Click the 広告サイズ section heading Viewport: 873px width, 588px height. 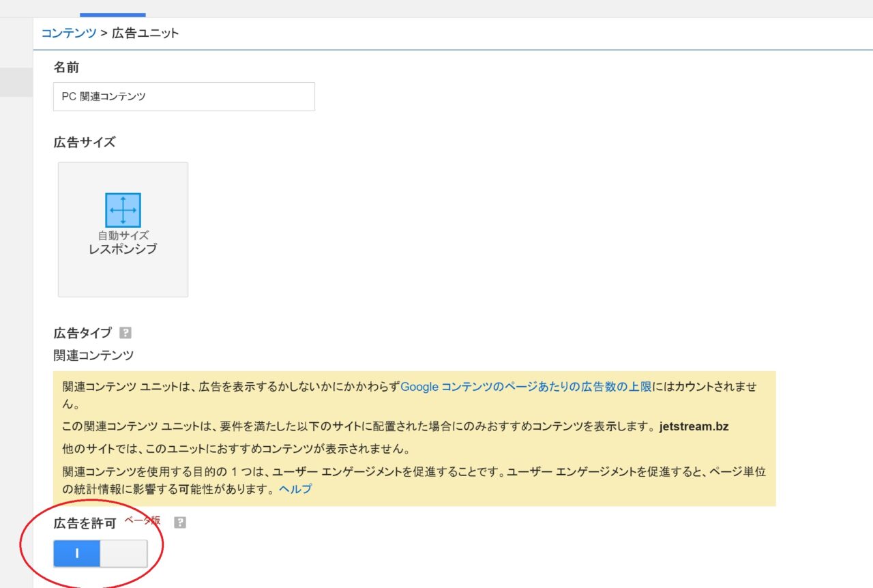pos(85,143)
